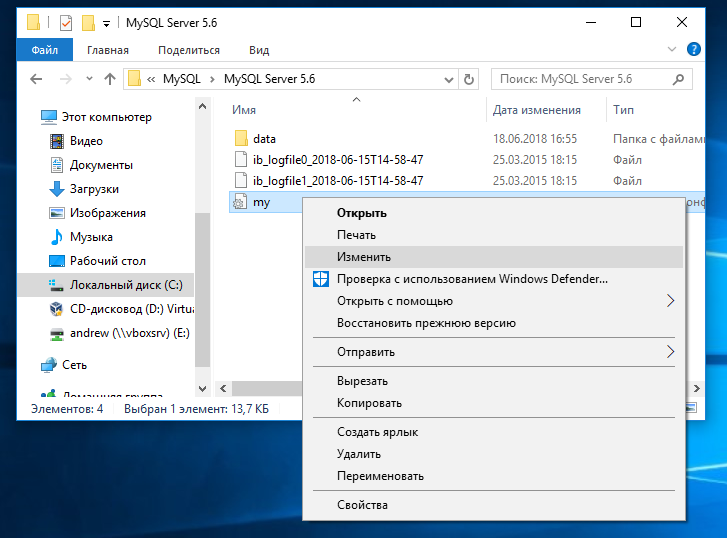The image size is (727, 538).
Task: Click navigation pane scroll up arrow
Action: [x=202, y=106]
